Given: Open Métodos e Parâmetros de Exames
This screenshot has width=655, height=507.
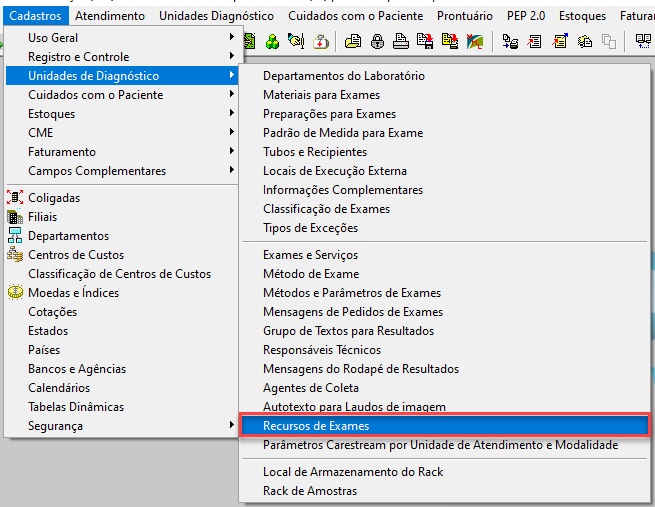Looking at the screenshot, I should click(445, 293).
